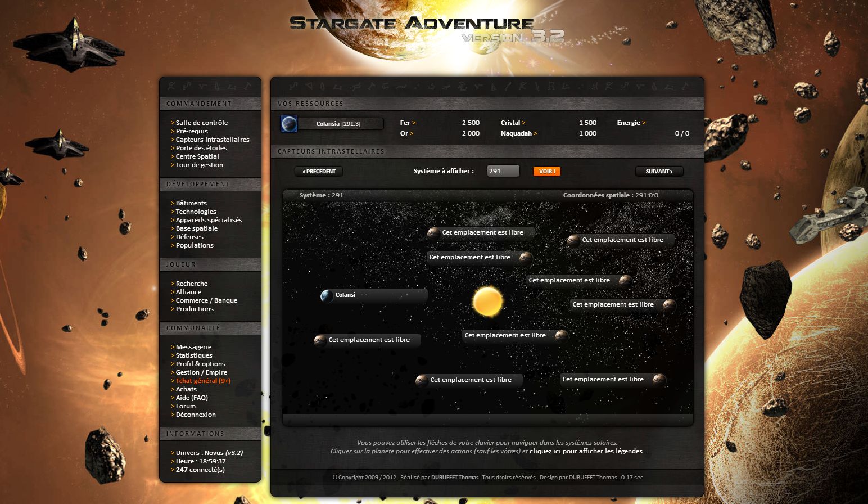868x504 pixels.
Task: Open Statistiques page
Action: pyautogui.click(x=193, y=355)
